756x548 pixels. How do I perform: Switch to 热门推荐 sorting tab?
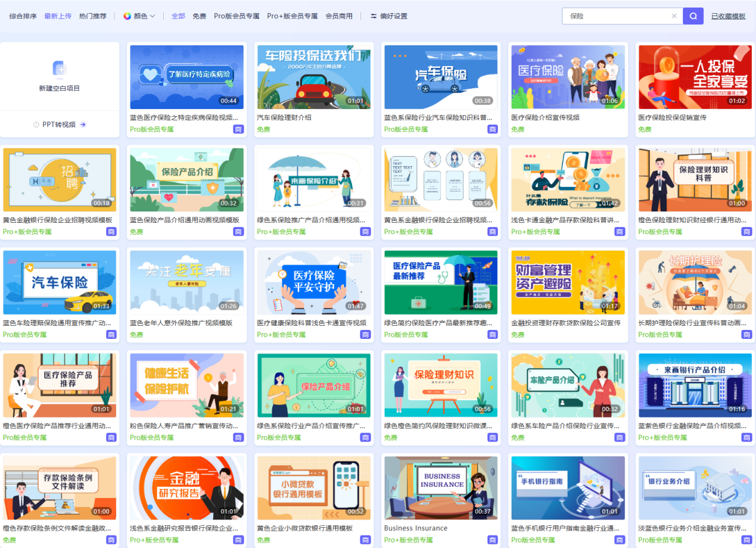tap(93, 16)
